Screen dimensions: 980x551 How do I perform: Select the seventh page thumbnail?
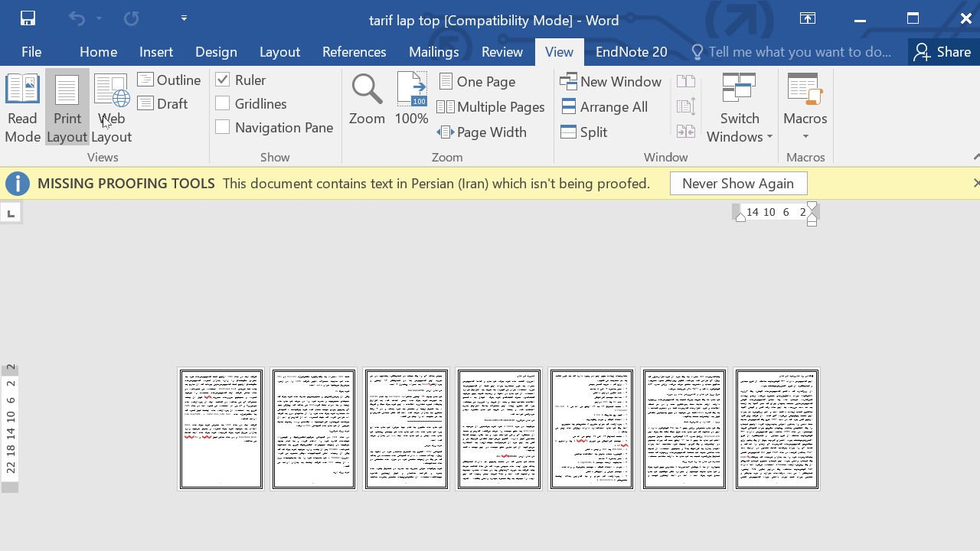[777, 429]
